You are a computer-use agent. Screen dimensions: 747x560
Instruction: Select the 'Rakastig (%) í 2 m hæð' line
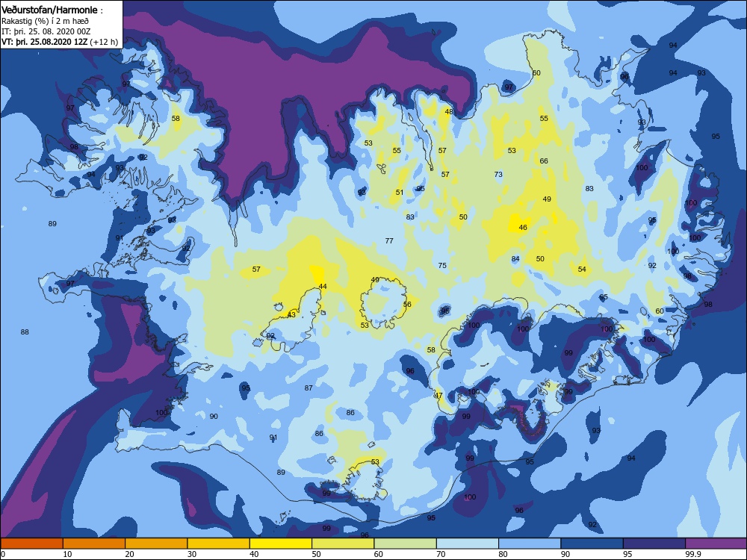click(x=45, y=21)
